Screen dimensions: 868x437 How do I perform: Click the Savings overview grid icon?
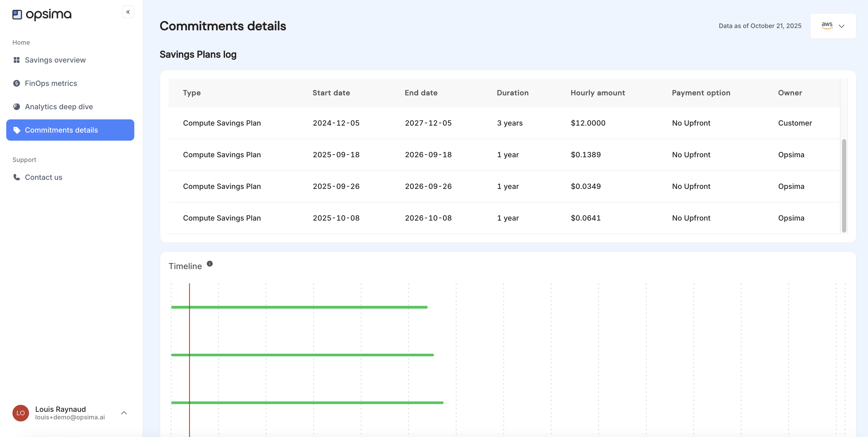point(17,60)
